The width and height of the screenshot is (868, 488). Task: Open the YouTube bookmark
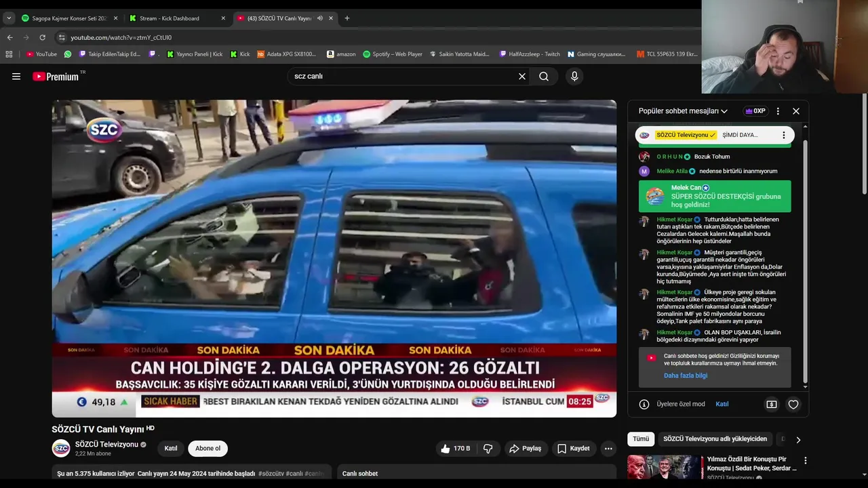(41, 54)
